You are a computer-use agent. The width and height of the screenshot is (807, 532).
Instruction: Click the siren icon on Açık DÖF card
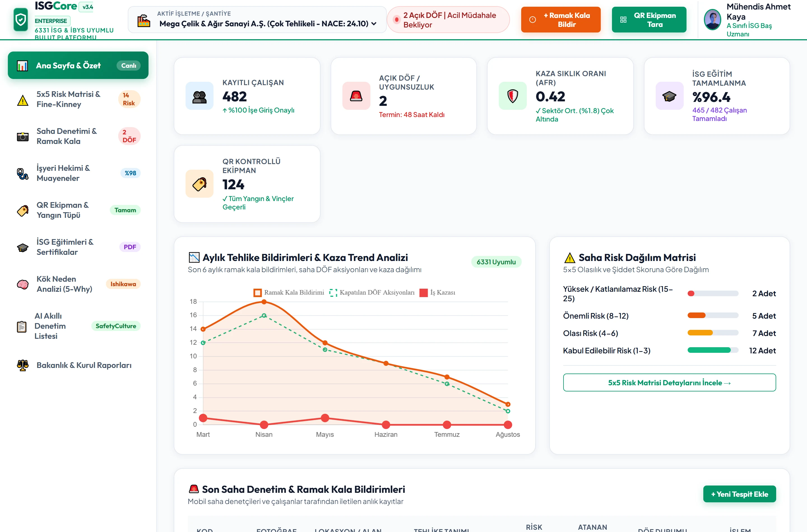[x=356, y=96]
